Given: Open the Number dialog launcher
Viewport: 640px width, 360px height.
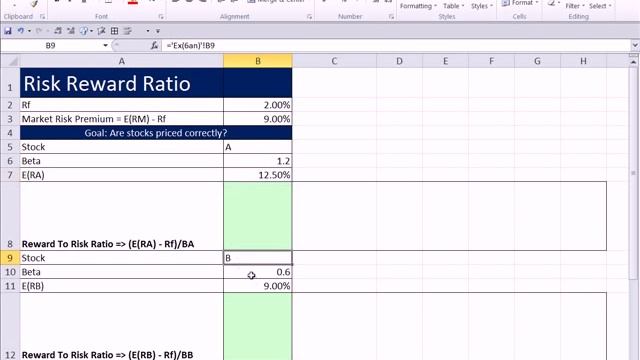Looking at the screenshot, I should coord(391,17).
